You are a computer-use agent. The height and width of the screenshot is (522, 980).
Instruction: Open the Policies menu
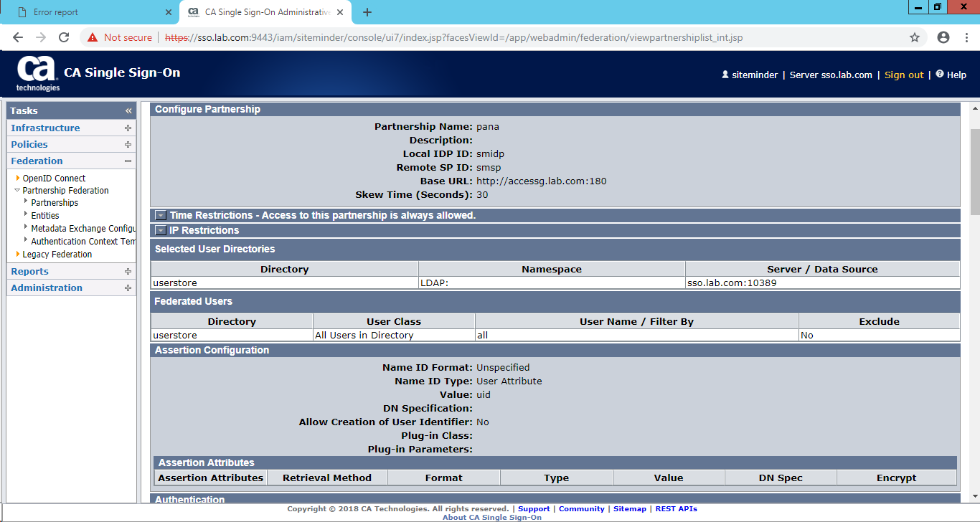29,144
